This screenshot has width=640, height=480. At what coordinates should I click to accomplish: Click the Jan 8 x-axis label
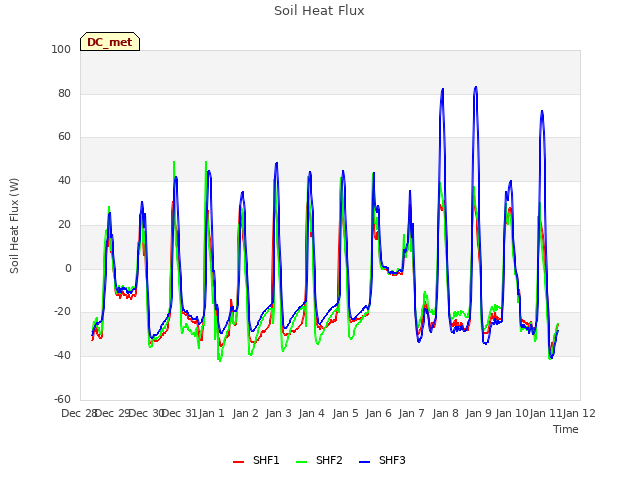(445, 413)
